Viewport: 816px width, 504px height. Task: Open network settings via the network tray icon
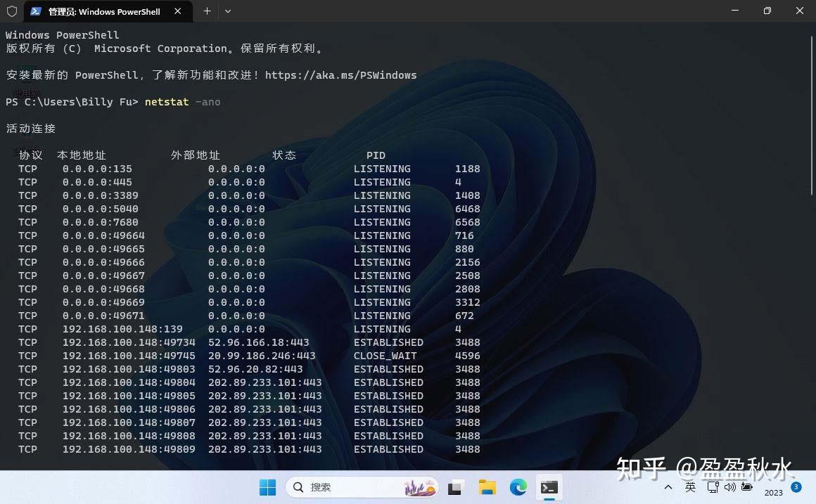coord(713,486)
